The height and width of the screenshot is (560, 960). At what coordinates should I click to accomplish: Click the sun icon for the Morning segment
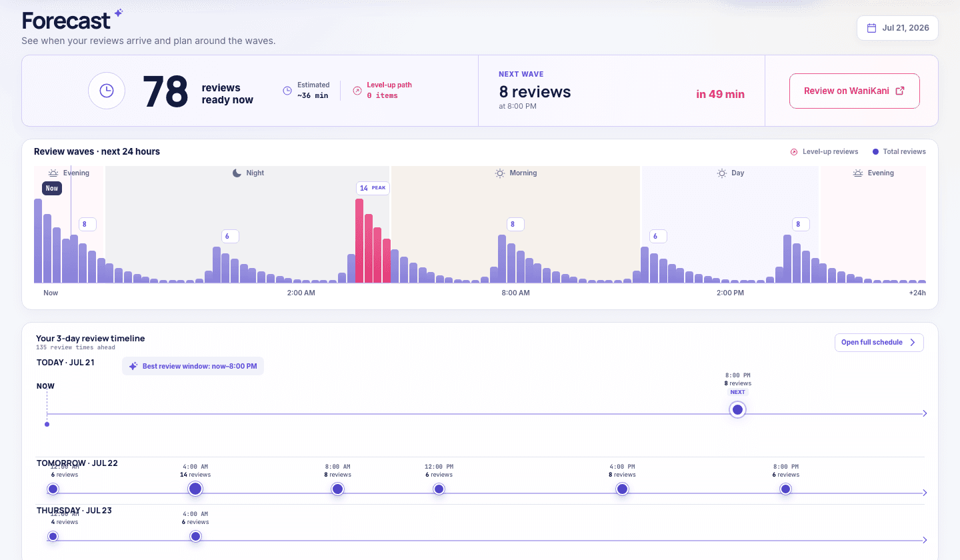(500, 173)
